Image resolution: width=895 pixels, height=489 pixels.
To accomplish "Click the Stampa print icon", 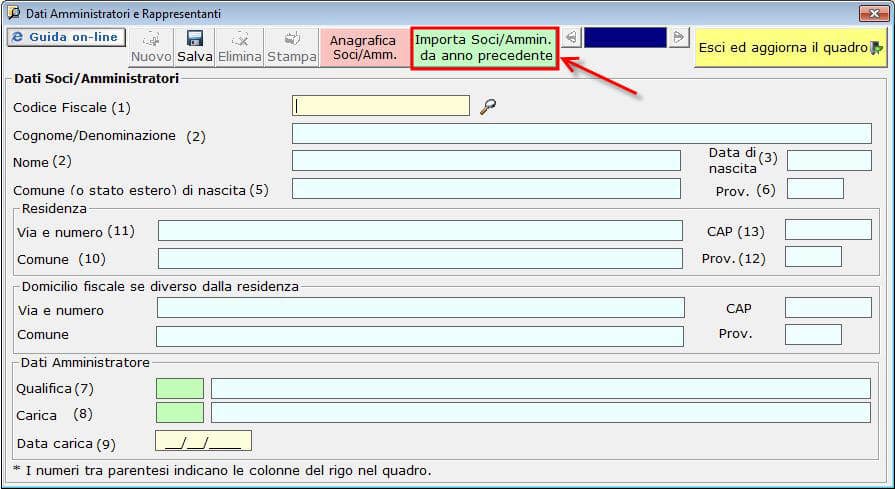I will 291,47.
